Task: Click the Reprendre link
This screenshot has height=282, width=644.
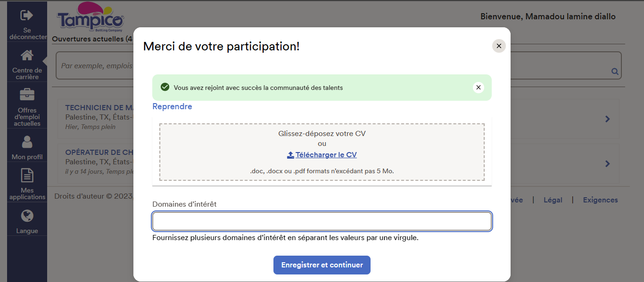Action: coord(172,106)
